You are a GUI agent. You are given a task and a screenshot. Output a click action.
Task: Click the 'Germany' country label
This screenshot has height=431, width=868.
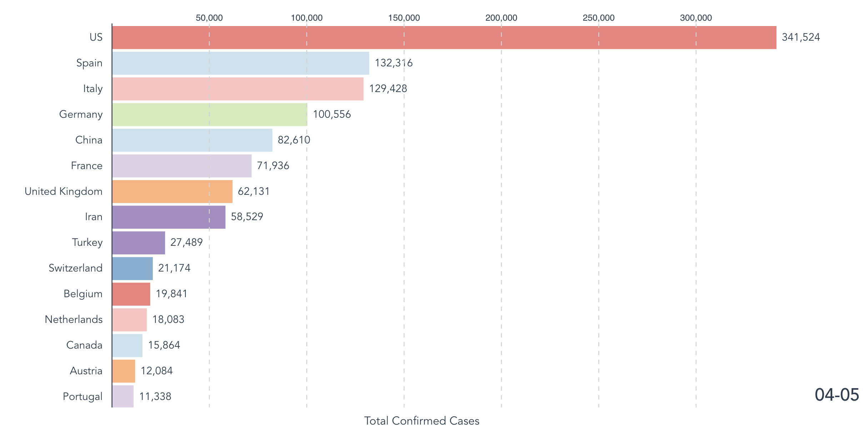click(81, 115)
